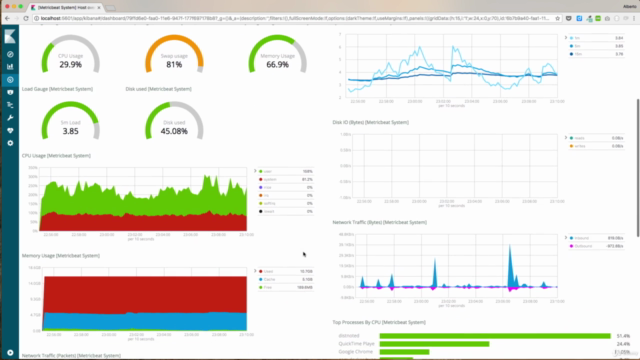This screenshot has height=360, width=640.
Task: Click the browser forward arrow
Action: (16, 18)
